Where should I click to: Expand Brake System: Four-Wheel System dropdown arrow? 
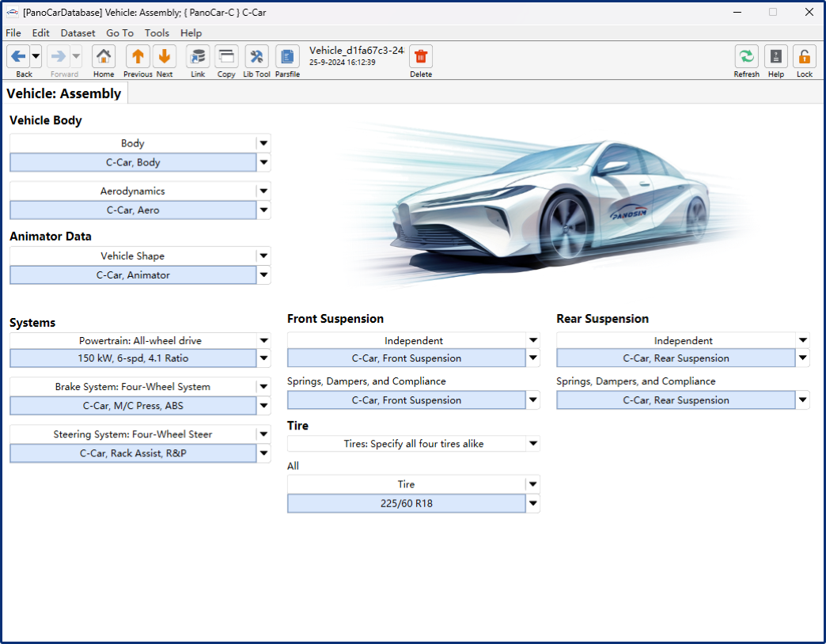263,387
